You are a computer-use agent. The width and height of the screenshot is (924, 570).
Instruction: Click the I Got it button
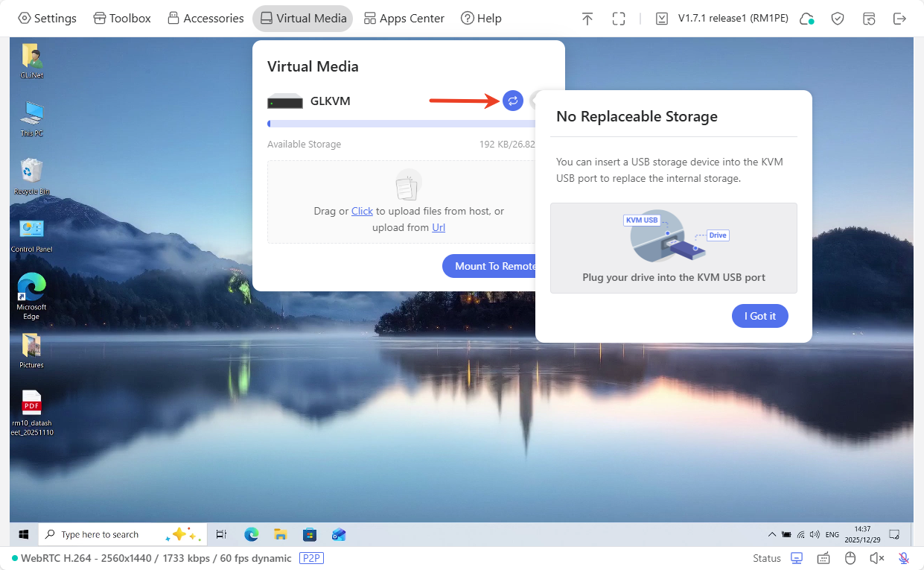click(759, 315)
